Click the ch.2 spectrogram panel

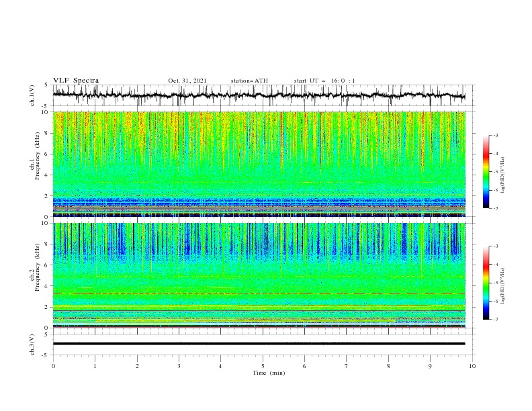259,275
